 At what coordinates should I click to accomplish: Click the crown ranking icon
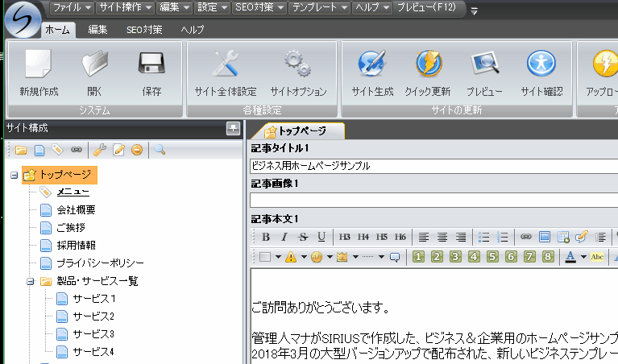click(342, 257)
